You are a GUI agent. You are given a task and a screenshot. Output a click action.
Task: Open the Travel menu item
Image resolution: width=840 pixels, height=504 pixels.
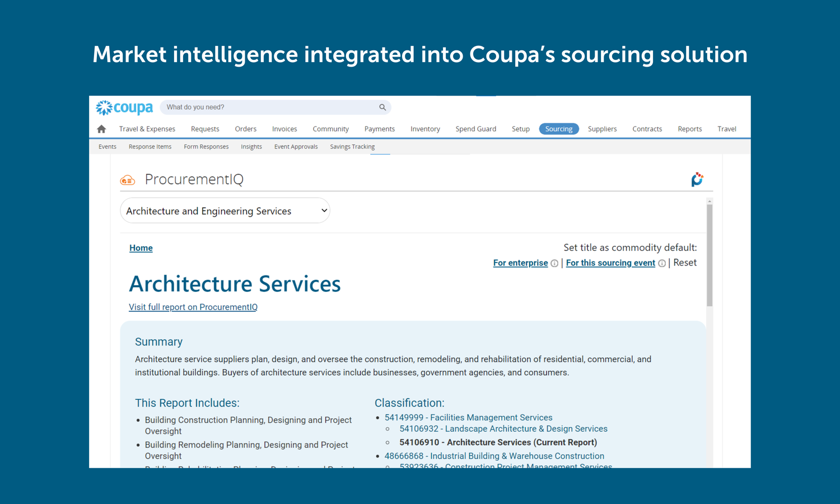[x=727, y=129]
